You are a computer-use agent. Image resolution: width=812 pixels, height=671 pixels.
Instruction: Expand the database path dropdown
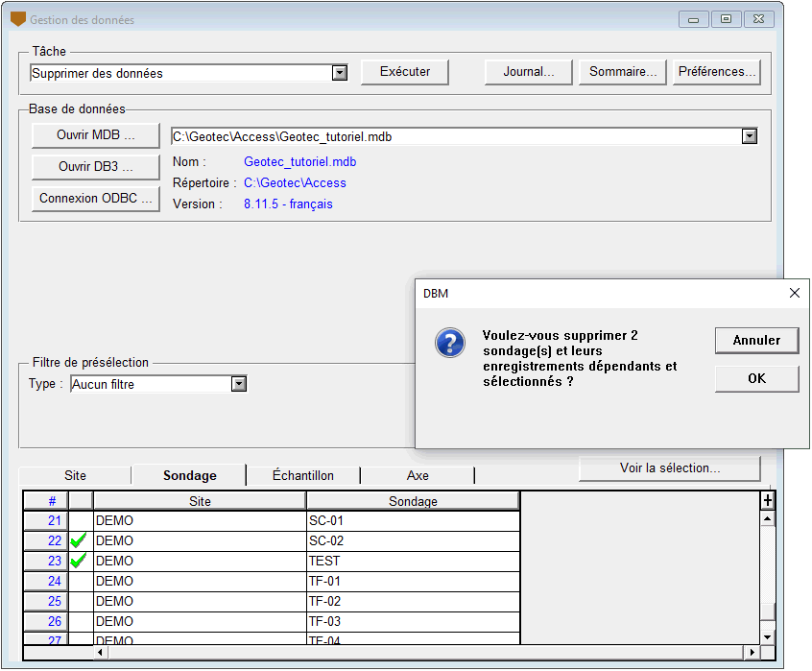click(x=750, y=136)
